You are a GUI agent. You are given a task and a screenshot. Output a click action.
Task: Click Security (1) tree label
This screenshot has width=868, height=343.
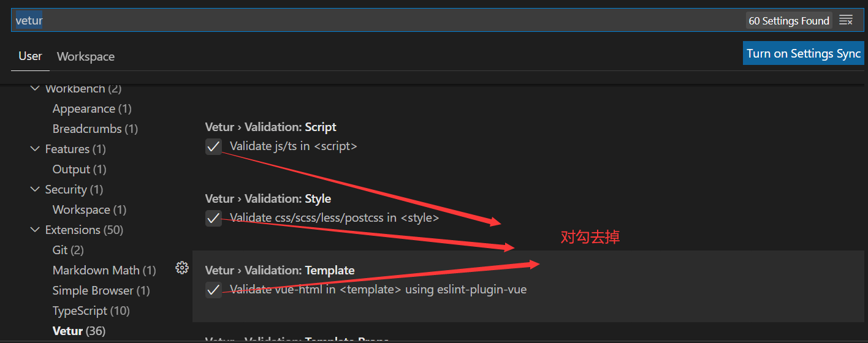coord(74,189)
